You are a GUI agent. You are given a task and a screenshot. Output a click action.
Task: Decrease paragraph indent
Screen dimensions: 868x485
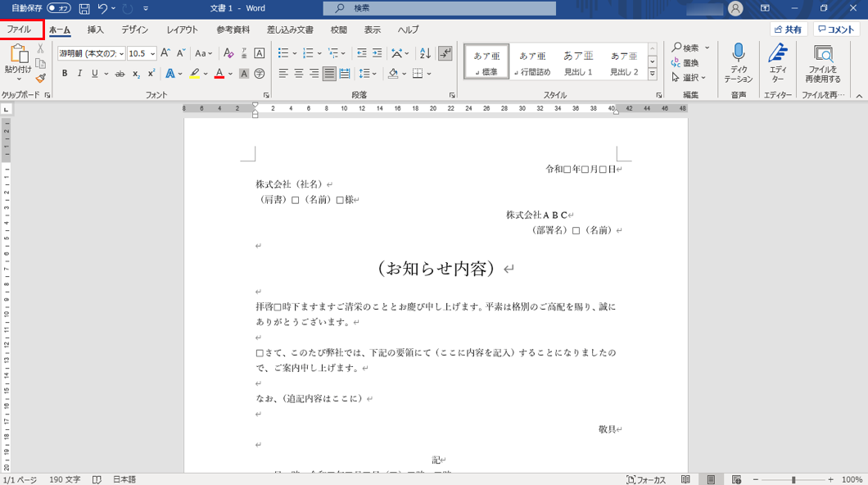click(x=361, y=53)
